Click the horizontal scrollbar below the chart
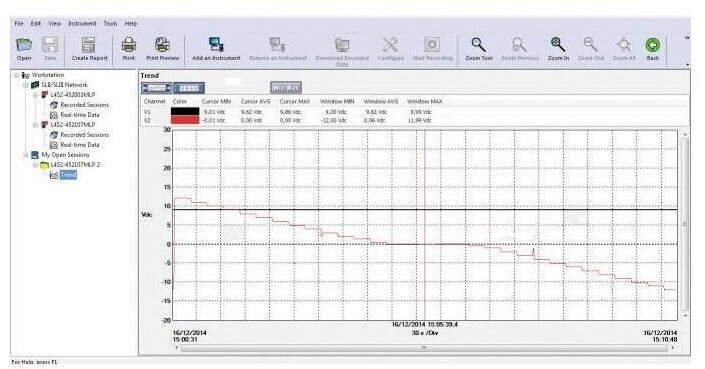 pyautogui.click(x=424, y=348)
